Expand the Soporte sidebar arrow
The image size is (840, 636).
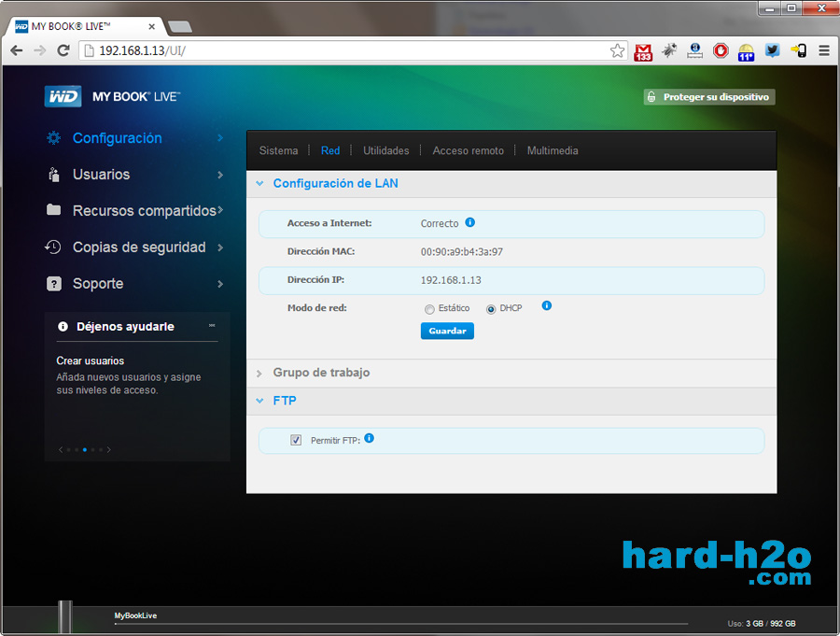[x=220, y=284]
